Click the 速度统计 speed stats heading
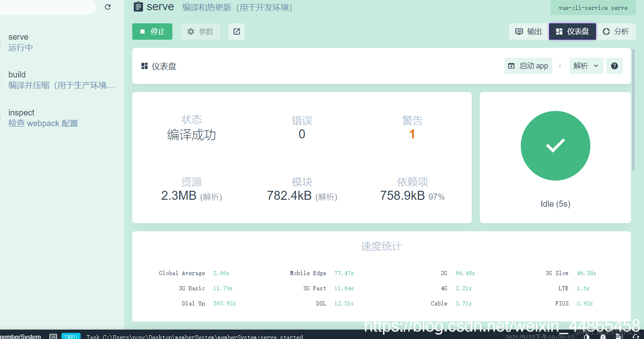 (x=381, y=246)
